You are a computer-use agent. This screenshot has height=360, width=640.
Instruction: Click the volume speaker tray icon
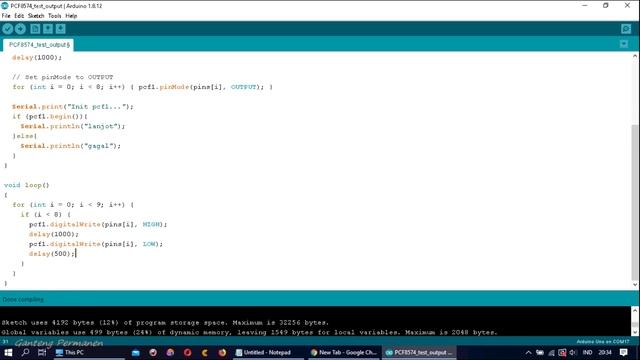[x=573, y=352]
